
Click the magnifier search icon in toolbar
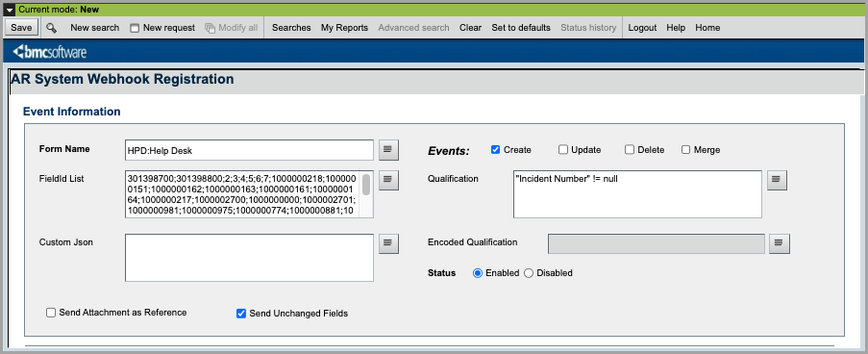click(x=52, y=28)
